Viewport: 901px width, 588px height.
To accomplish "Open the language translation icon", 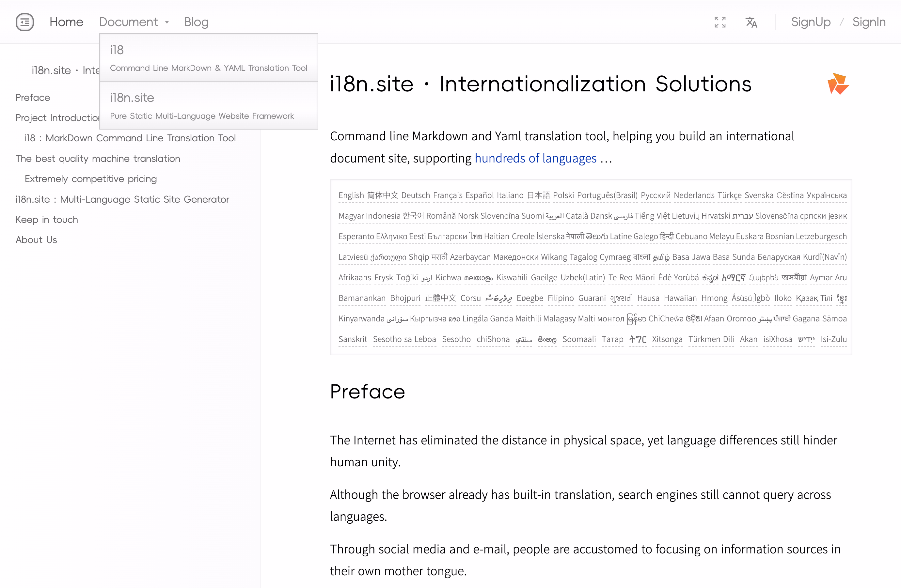I will [751, 22].
